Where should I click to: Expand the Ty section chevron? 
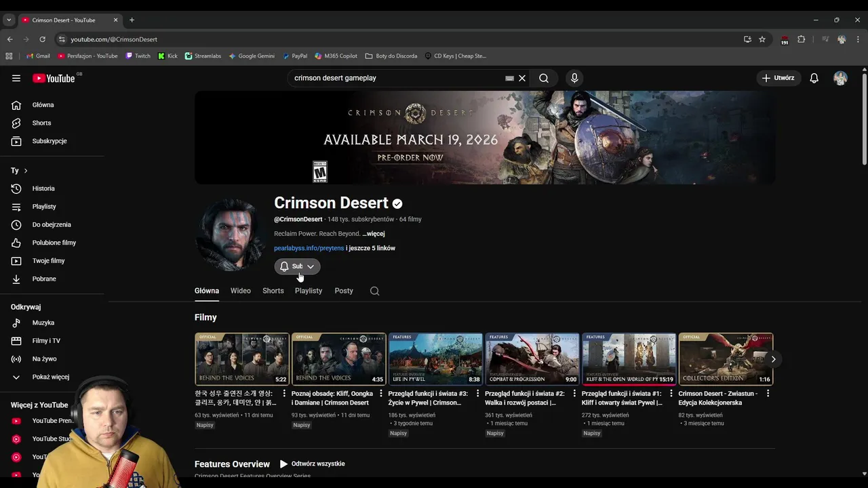point(26,171)
